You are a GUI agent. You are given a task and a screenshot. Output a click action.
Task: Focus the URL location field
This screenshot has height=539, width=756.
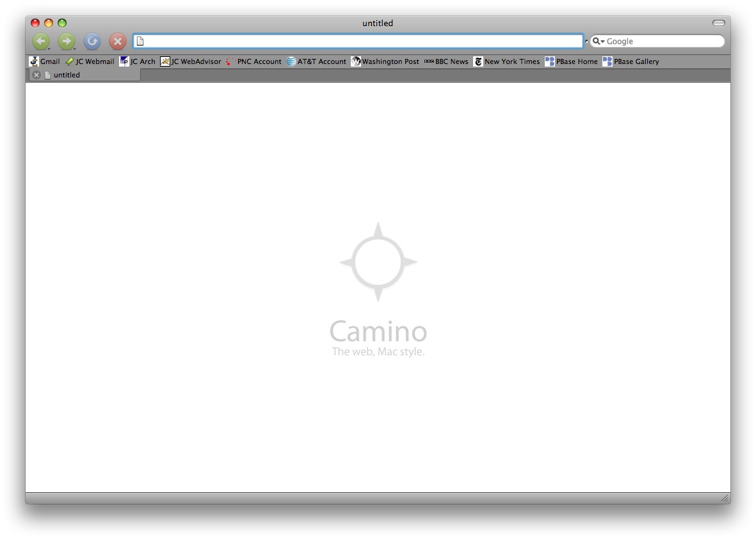point(358,41)
